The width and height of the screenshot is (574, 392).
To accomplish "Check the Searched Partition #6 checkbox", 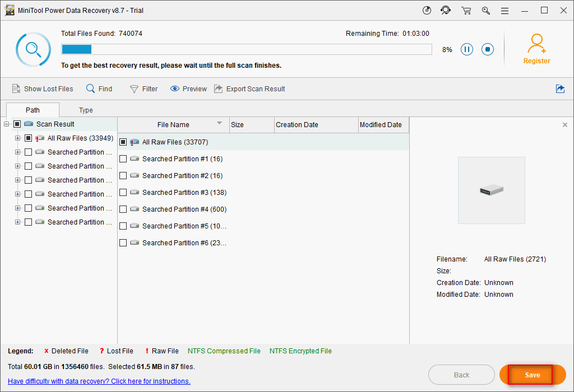I will click(123, 243).
